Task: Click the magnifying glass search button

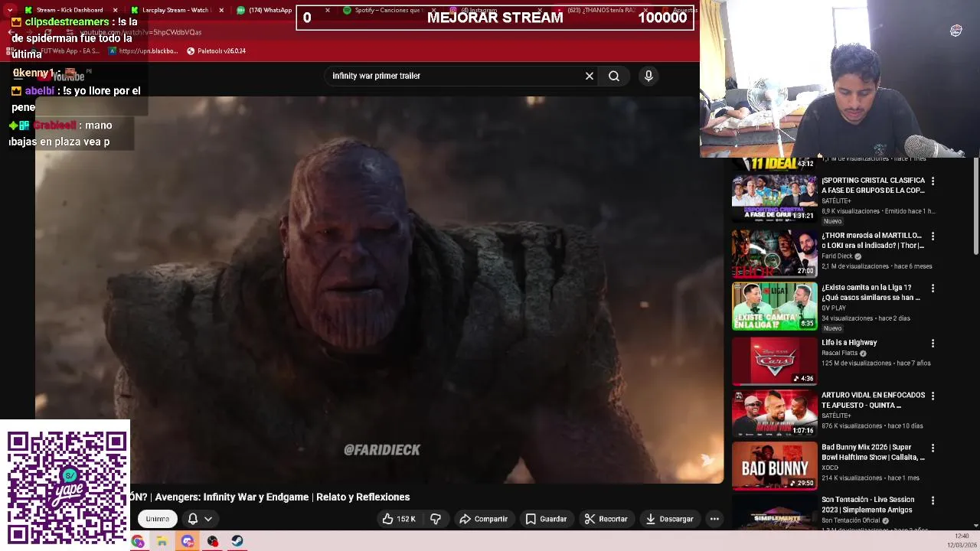Action: [614, 76]
